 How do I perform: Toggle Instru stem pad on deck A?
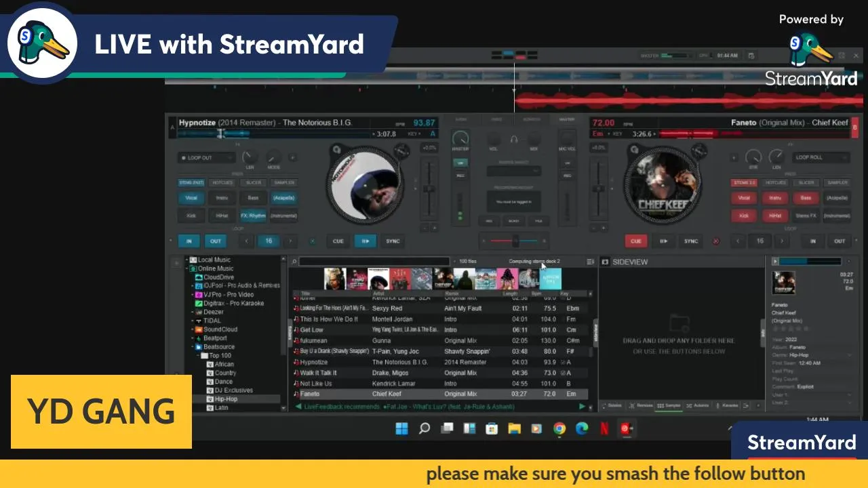[222, 199]
